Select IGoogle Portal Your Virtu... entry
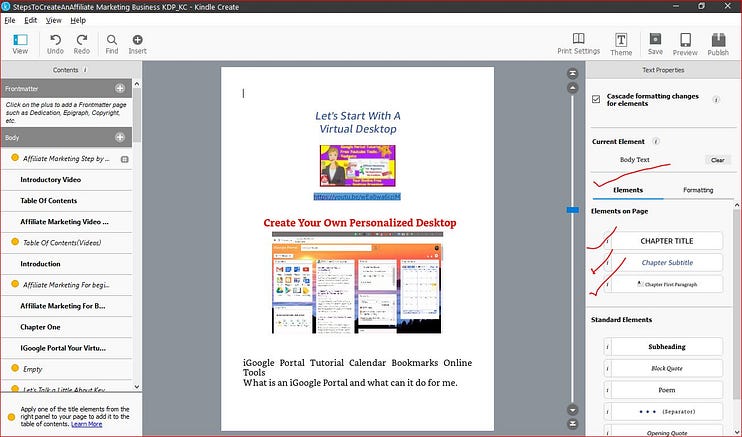Screen dimensions: 742x437 pyautogui.click(x=66, y=348)
